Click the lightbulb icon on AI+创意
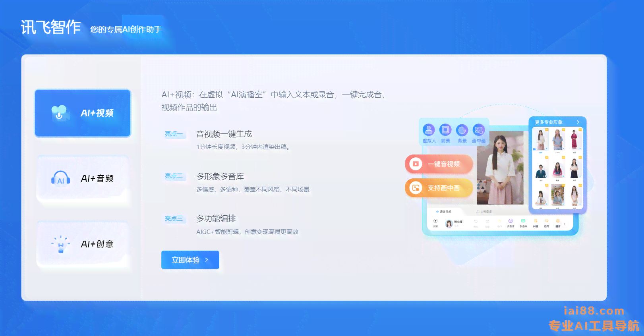644x336 pixels. [x=60, y=244]
